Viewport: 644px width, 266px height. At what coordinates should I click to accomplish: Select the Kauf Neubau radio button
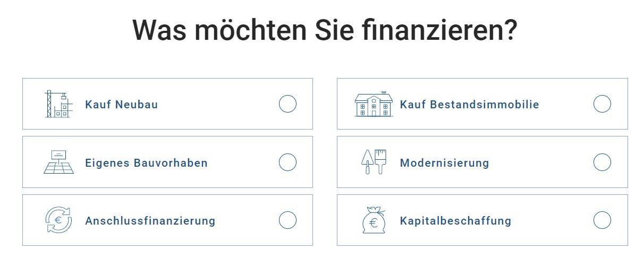tap(287, 104)
